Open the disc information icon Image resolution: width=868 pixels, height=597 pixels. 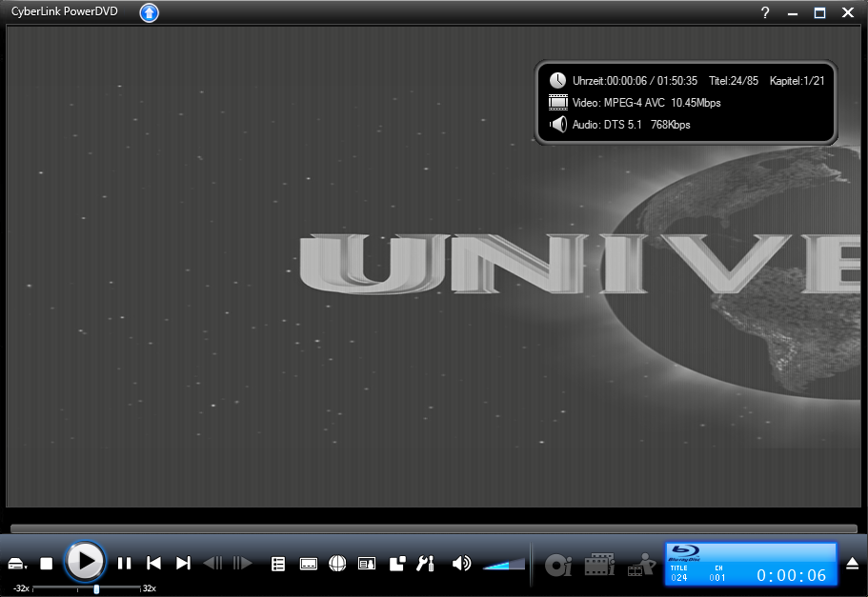[x=558, y=565]
